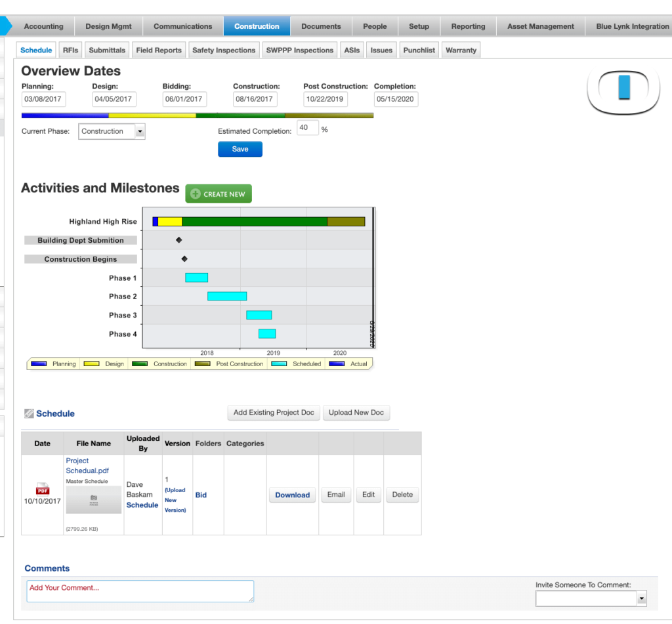Screen dimensions: 672x624
Task: Click the Construction Begins row label
Action: (x=81, y=259)
